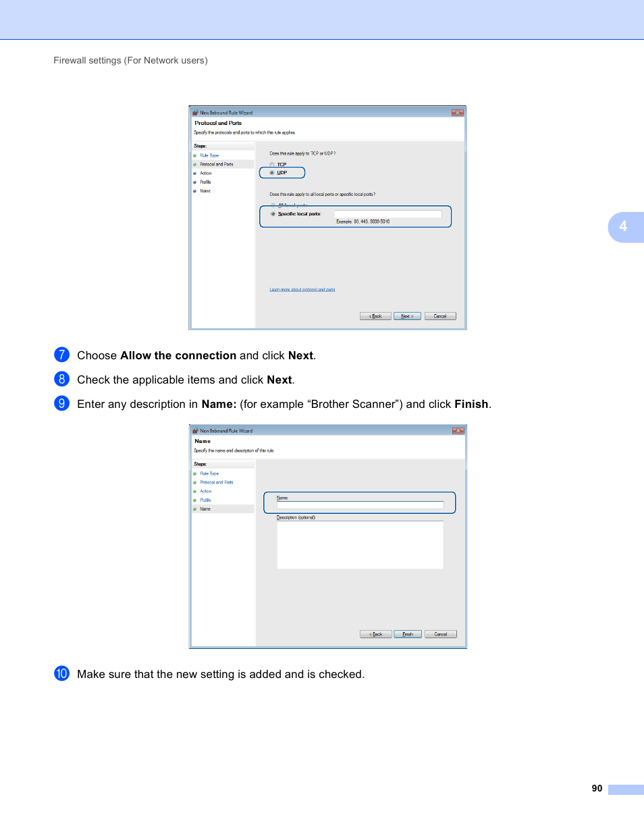Click the 'Example: 80, 443, 5000-5010' hint text
The width and height of the screenshot is (644, 834).
(363, 221)
